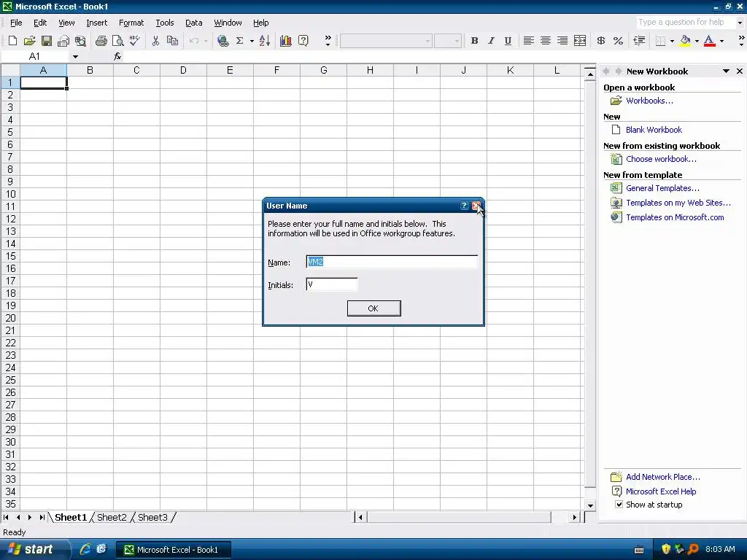The height and width of the screenshot is (560, 747).
Task: Expand Standard toolbar options chevron
Action: click(328, 41)
